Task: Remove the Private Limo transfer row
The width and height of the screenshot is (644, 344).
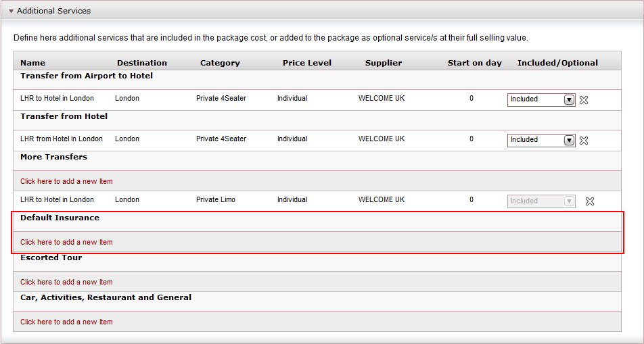Action: pyautogui.click(x=590, y=201)
